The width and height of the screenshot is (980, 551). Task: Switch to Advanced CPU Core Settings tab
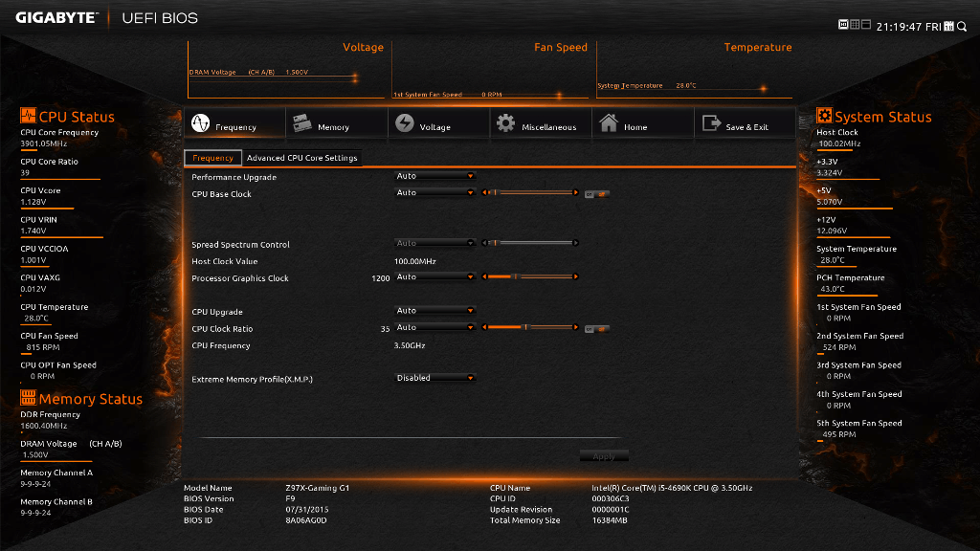pyautogui.click(x=301, y=158)
